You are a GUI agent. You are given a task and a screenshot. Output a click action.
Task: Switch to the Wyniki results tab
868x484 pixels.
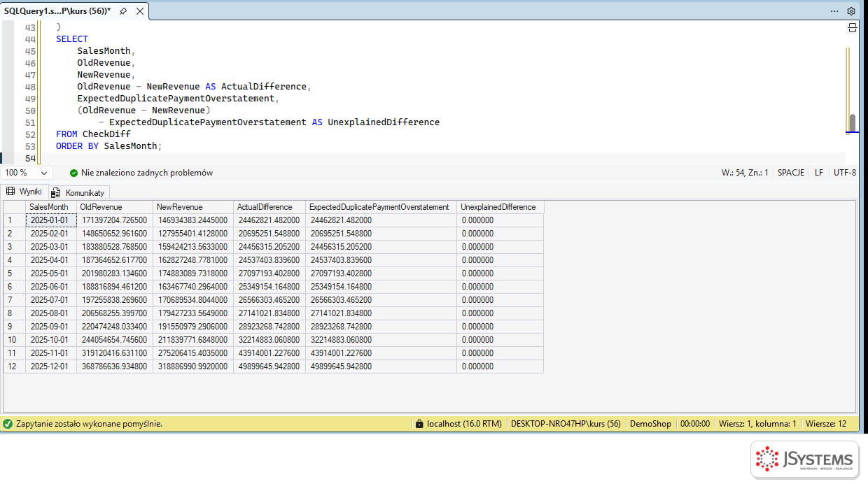[24, 192]
